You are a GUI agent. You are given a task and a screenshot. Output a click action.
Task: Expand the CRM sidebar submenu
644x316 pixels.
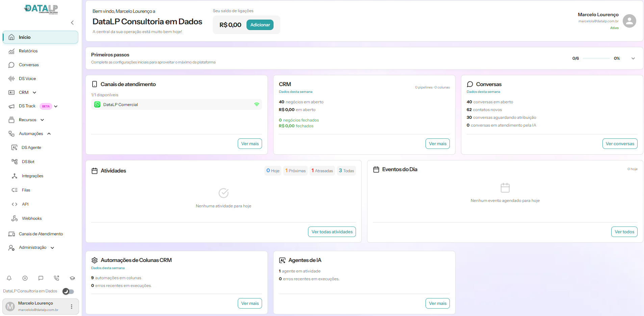click(34, 93)
